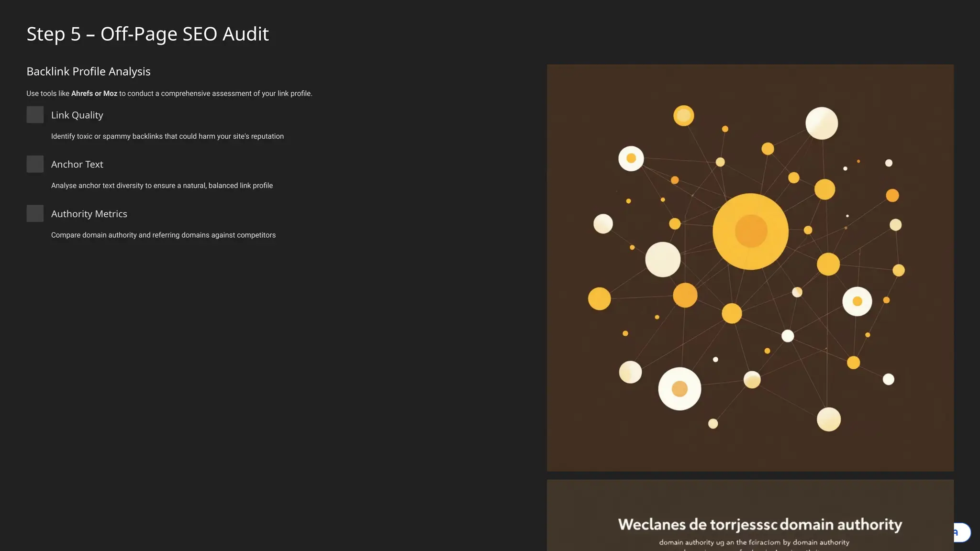Click the bold Ahrefs or Moz text
This screenshot has width=980, height=551.
tap(94, 94)
